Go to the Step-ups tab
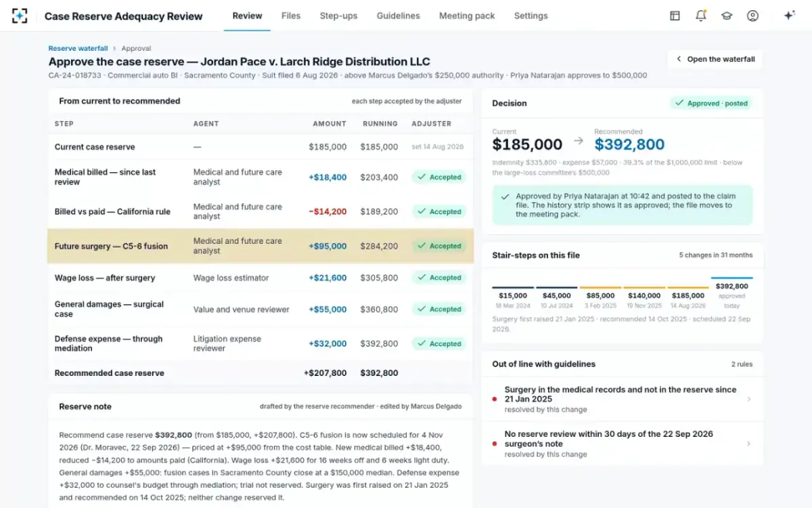812x508 pixels. coord(338,16)
